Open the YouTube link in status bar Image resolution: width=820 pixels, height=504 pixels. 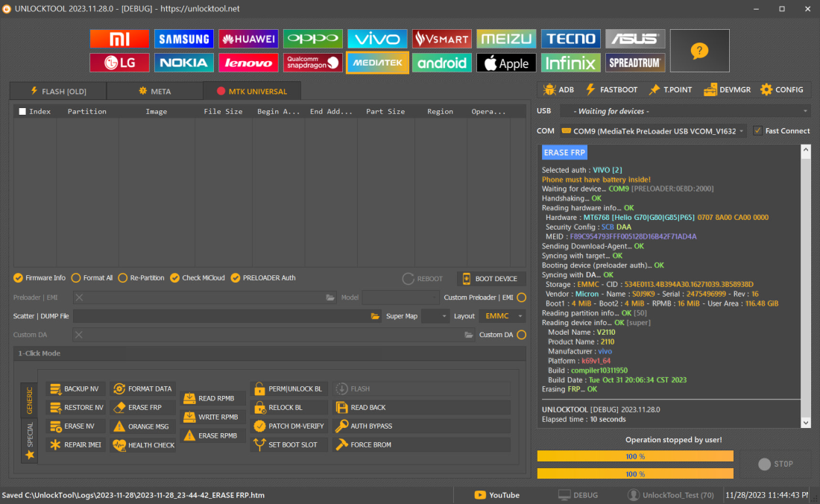[496, 495]
